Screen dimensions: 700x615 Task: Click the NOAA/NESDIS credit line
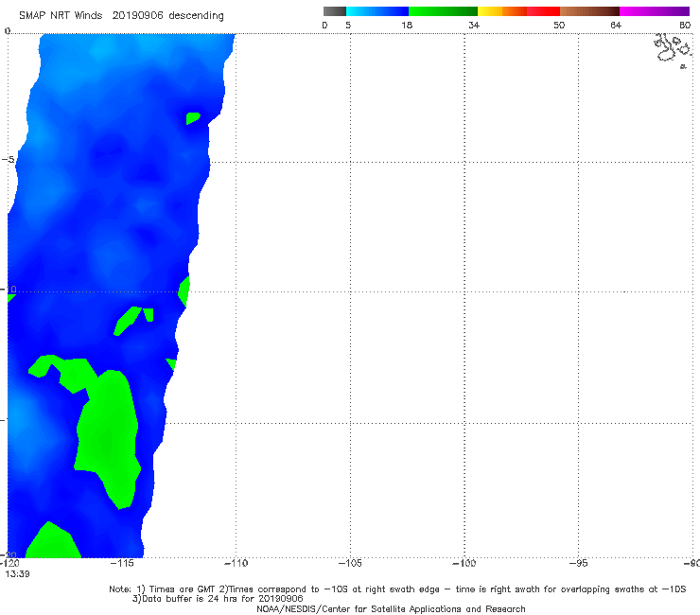391,609
